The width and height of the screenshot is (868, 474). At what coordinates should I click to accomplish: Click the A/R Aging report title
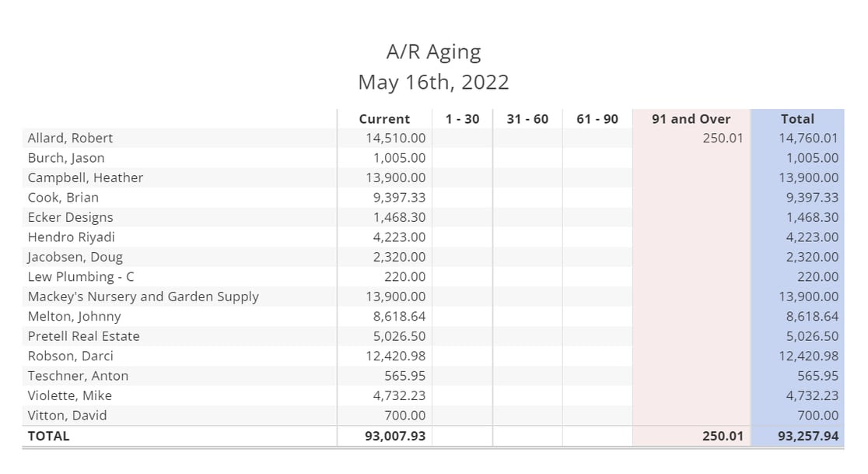pyautogui.click(x=434, y=52)
